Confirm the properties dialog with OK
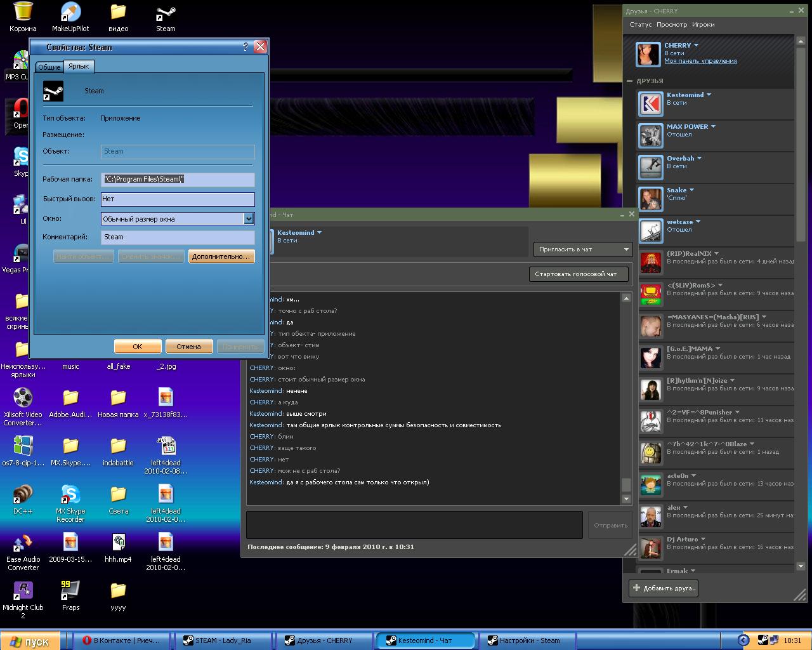Image resolution: width=812 pixels, height=650 pixels. click(138, 347)
